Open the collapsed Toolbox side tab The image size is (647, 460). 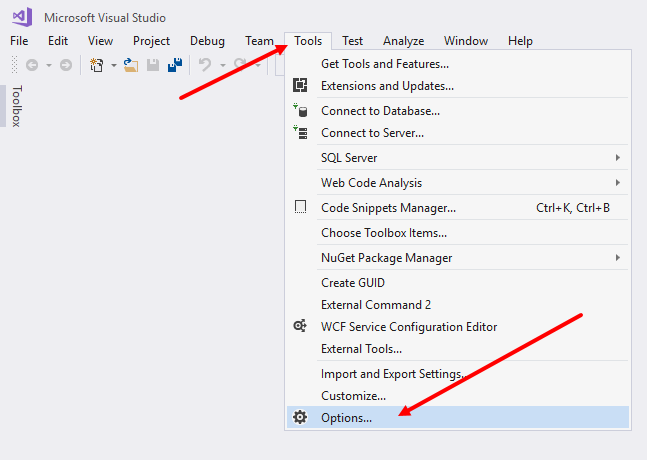[x=16, y=106]
